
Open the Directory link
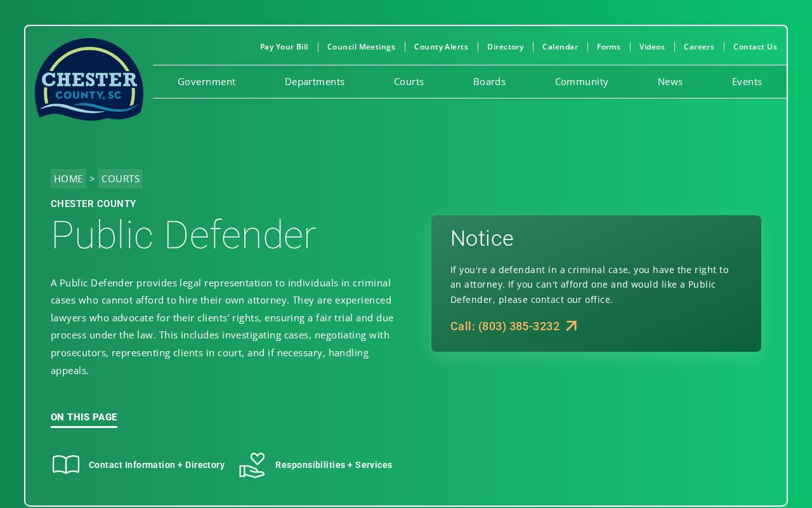(x=506, y=47)
